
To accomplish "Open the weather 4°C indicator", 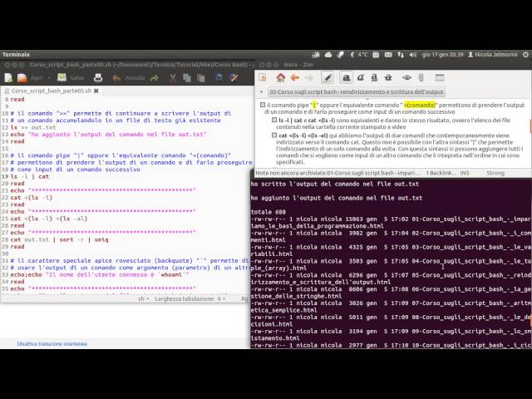I will click(x=358, y=55).
